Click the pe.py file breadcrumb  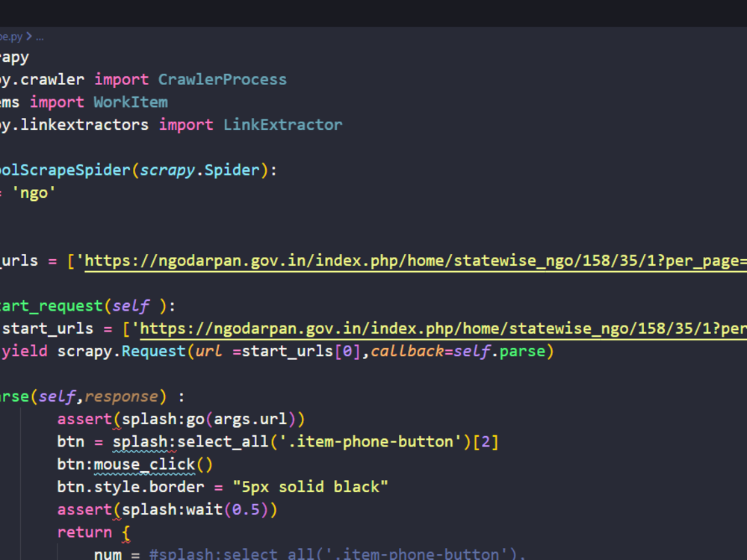pyautogui.click(x=11, y=37)
